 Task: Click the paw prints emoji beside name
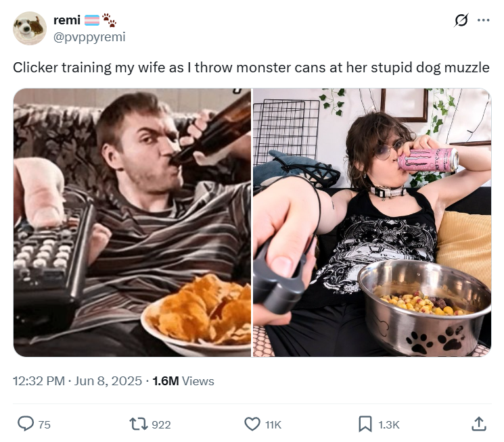[x=110, y=20]
